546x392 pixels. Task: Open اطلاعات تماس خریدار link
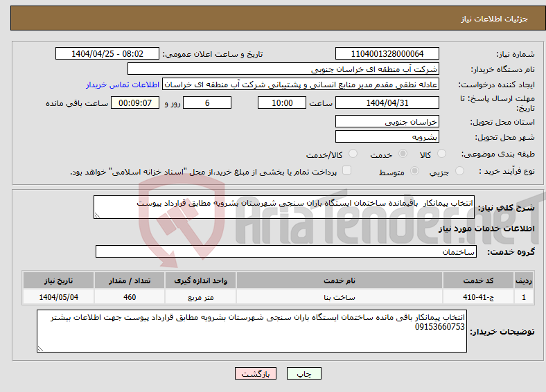[123, 84]
